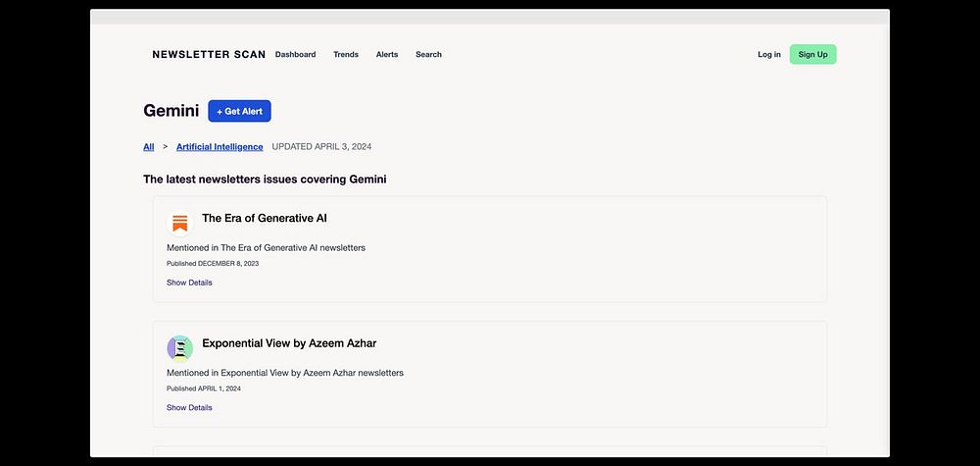Viewport: 980px width, 466px height.
Task: Open The Era of Generative AI title
Action: 265,219
